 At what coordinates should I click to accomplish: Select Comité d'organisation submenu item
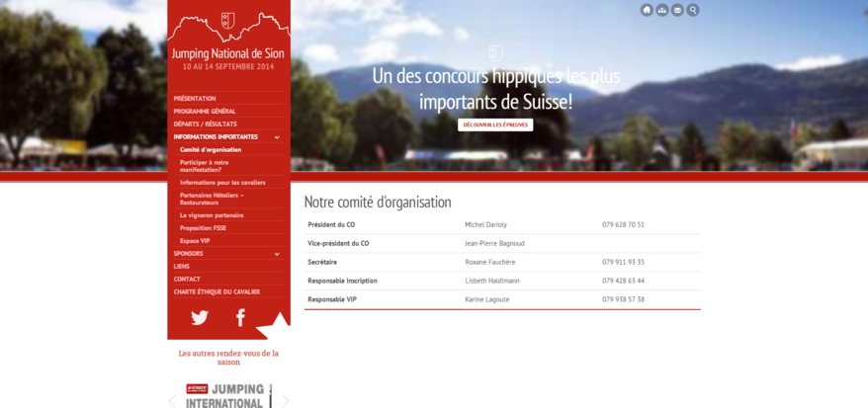click(x=211, y=149)
